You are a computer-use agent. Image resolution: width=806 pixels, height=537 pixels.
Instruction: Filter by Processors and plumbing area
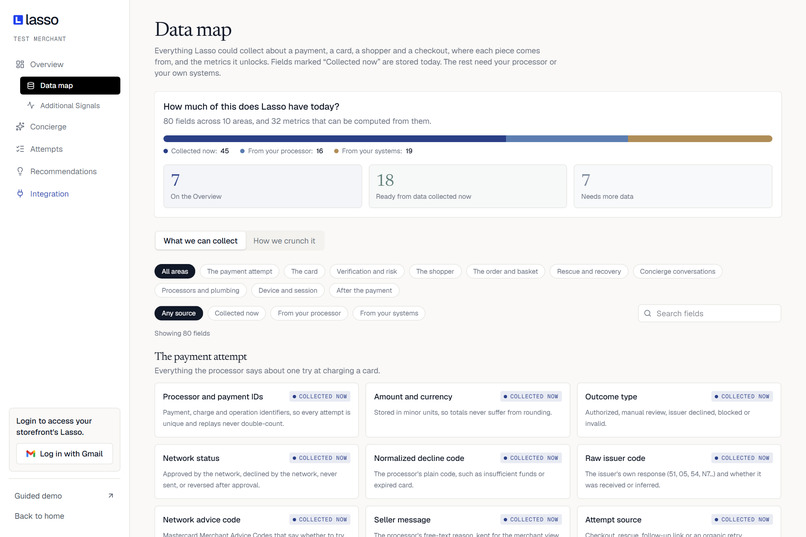click(200, 290)
